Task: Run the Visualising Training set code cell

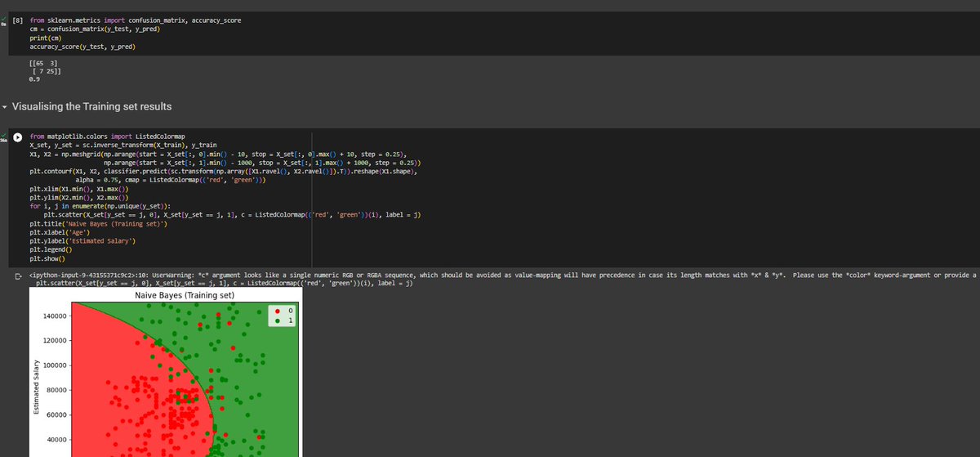Action: point(17,136)
